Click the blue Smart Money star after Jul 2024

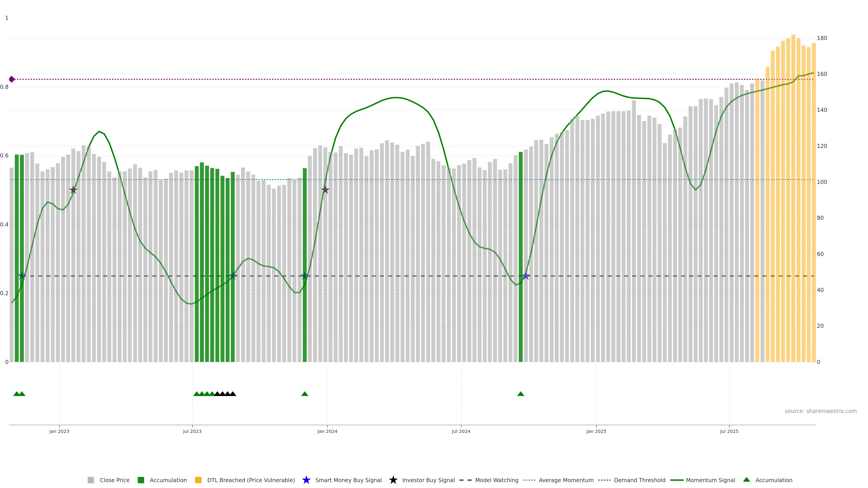tap(526, 276)
